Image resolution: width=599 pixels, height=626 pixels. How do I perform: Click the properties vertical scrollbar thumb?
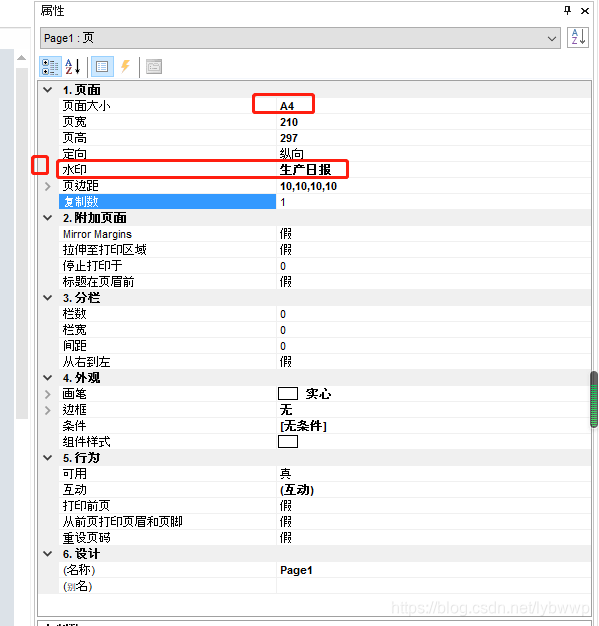pos(594,399)
